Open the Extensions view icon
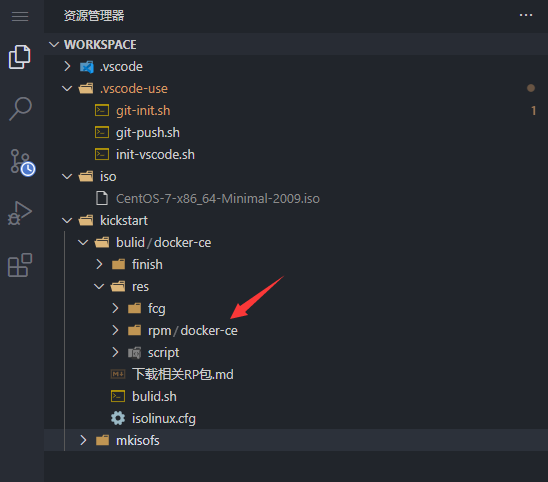Screen dimensions: 548x482 [20, 265]
